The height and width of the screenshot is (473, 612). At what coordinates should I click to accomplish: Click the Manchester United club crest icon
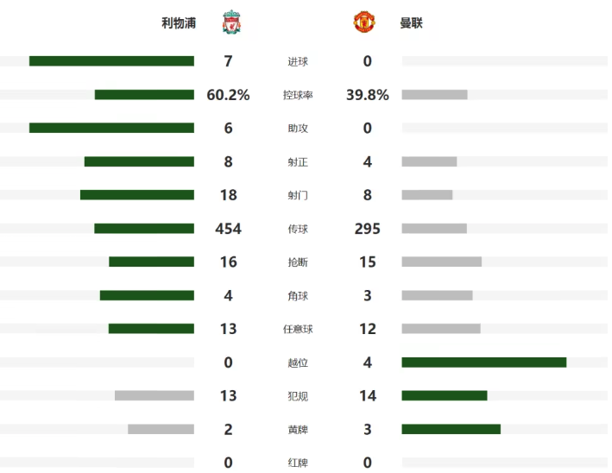(364, 22)
